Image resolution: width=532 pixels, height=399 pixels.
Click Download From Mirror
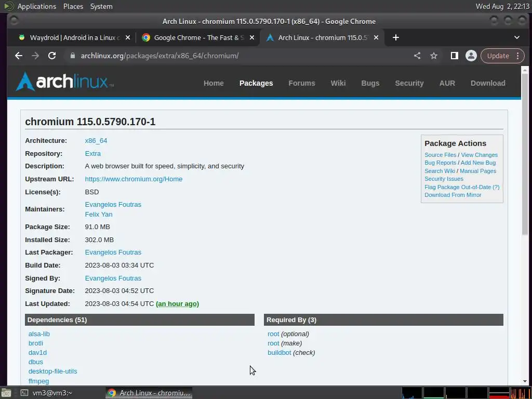tap(453, 195)
